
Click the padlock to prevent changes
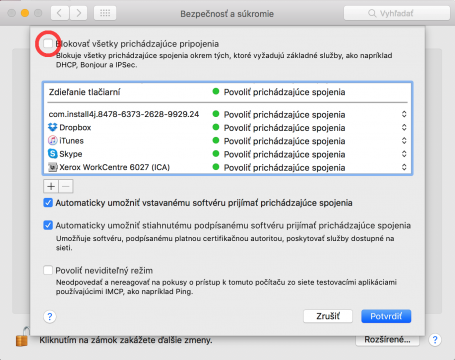pos(22,337)
